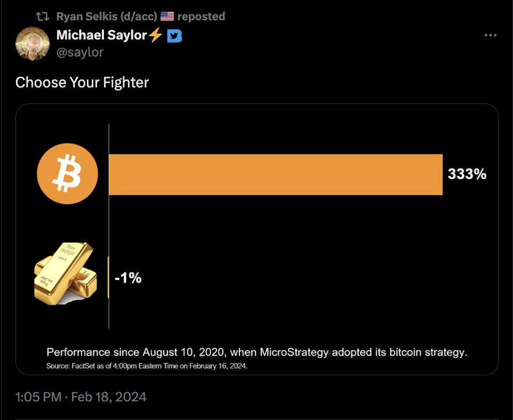Open Michael Saylor's profile picture
The image size is (513, 420).
pos(33,43)
